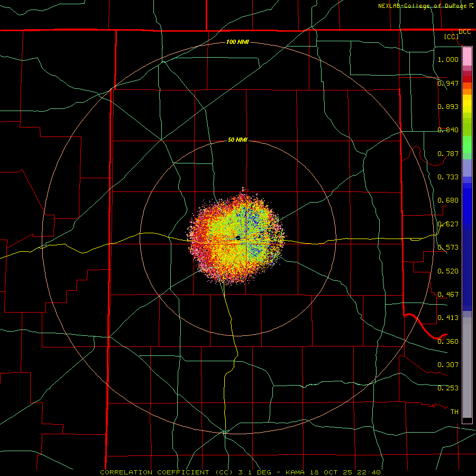Click the 0.947 legend value

click(448, 83)
